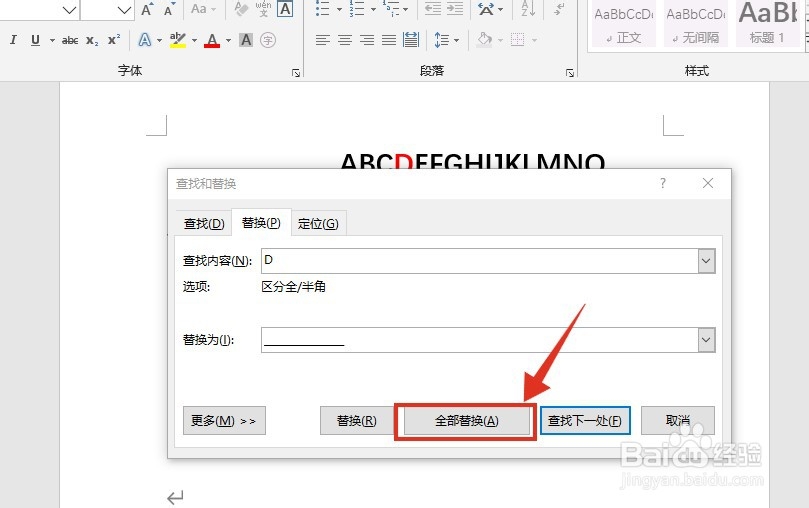
Task: Increase font size
Action: tap(147, 9)
